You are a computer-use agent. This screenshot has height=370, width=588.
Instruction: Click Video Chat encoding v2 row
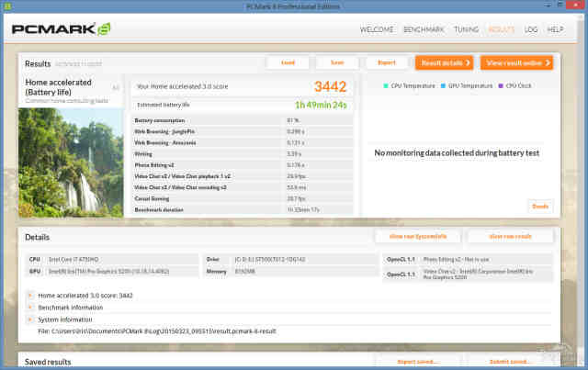coord(243,187)
